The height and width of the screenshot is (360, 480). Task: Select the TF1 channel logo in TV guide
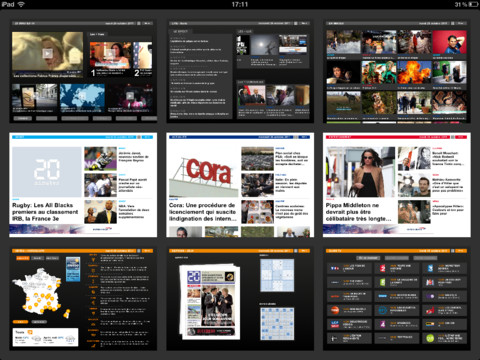tap(335, 268)
